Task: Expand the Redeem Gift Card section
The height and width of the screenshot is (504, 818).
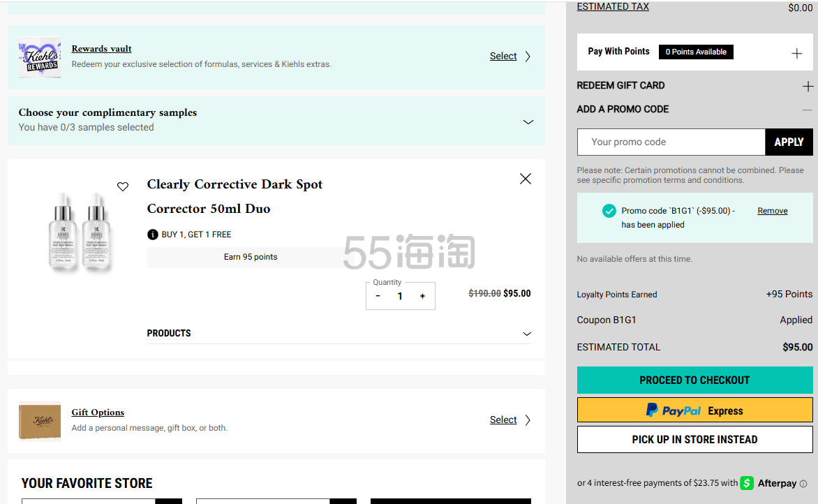Action: click(x=807, y=86)
